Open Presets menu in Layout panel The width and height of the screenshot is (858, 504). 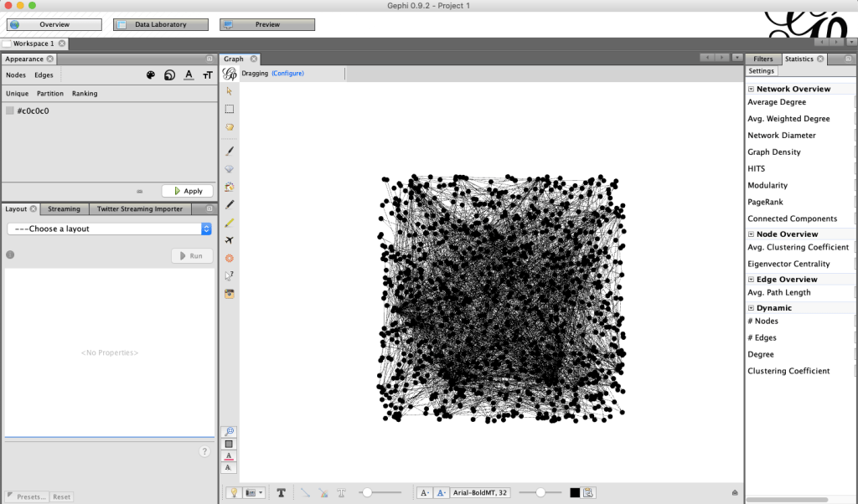pyautogui.click(x=27, y=496)
